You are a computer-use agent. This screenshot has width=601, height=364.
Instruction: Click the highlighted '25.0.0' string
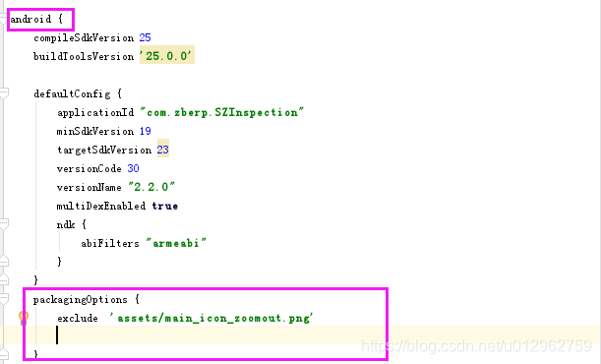pyautogui.click(x=167, y=55)
